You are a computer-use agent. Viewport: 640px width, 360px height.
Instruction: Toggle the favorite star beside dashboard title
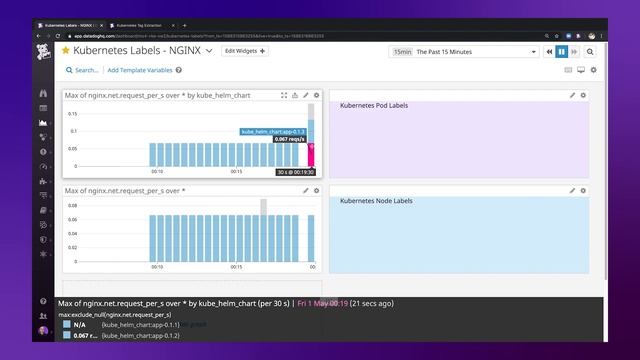pyautogui.click(x=65, y=51)
